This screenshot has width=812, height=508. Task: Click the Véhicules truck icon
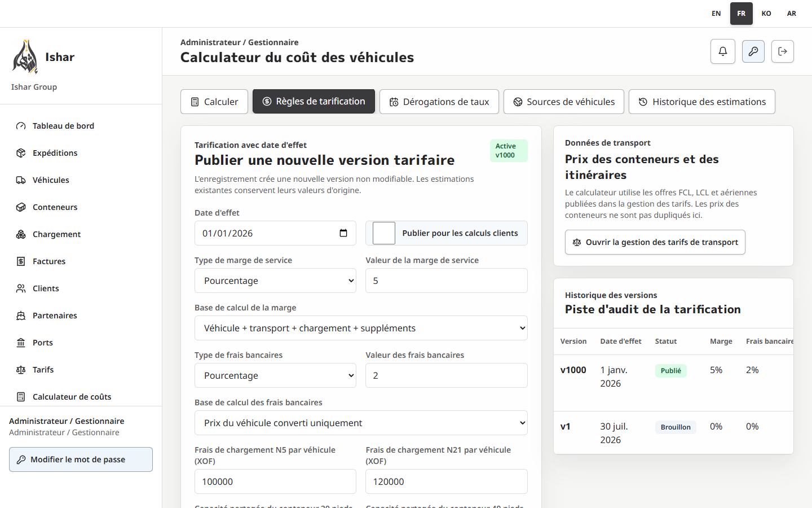(21, 180)
